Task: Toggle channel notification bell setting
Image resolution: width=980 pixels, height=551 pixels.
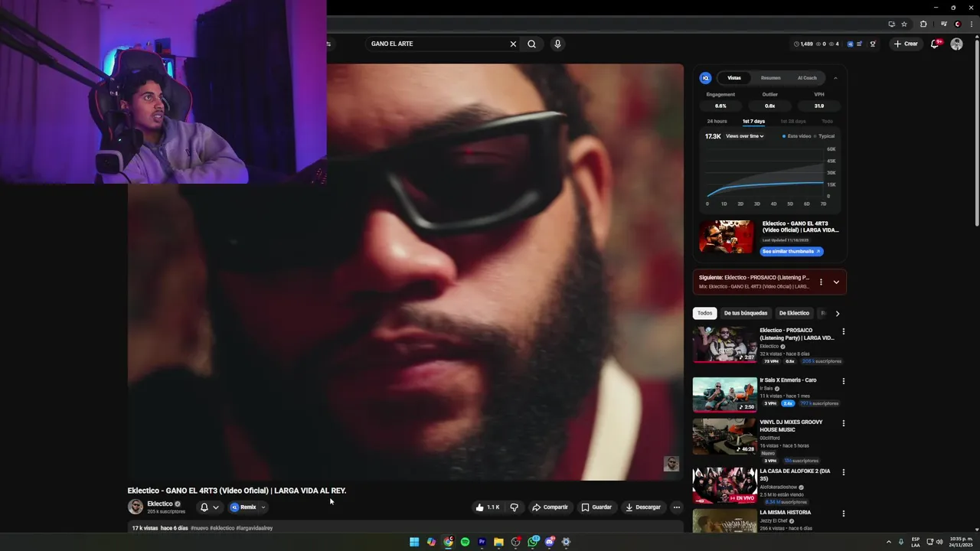Action: point(208,507)
